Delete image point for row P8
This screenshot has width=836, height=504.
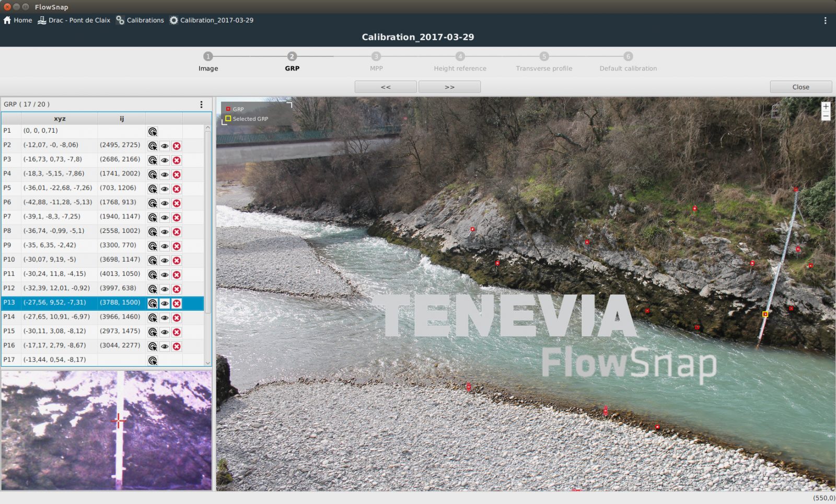[x=177, y=232]
